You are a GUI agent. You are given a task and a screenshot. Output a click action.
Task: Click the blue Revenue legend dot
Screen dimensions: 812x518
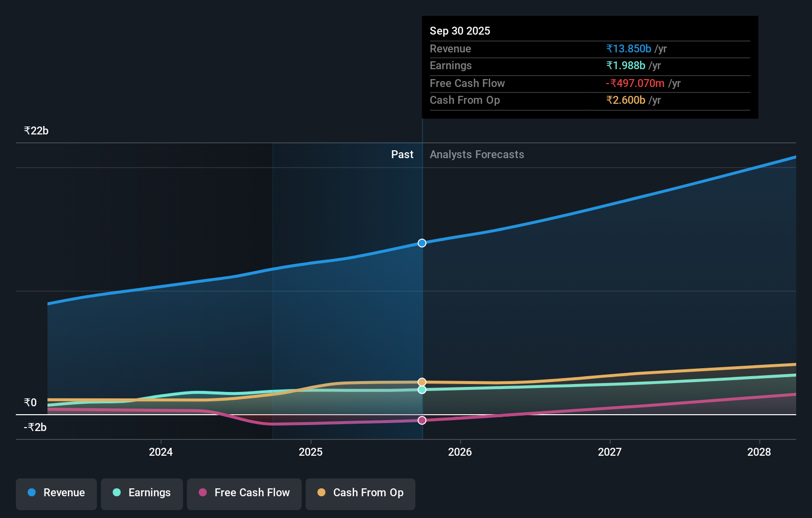[31, 493]
